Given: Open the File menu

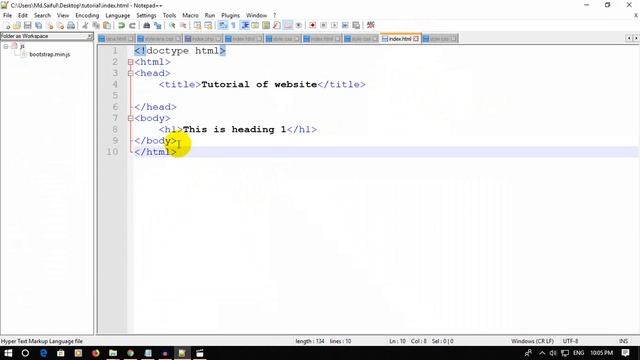Looking at the screenshot, I should (x=7, y=15).
